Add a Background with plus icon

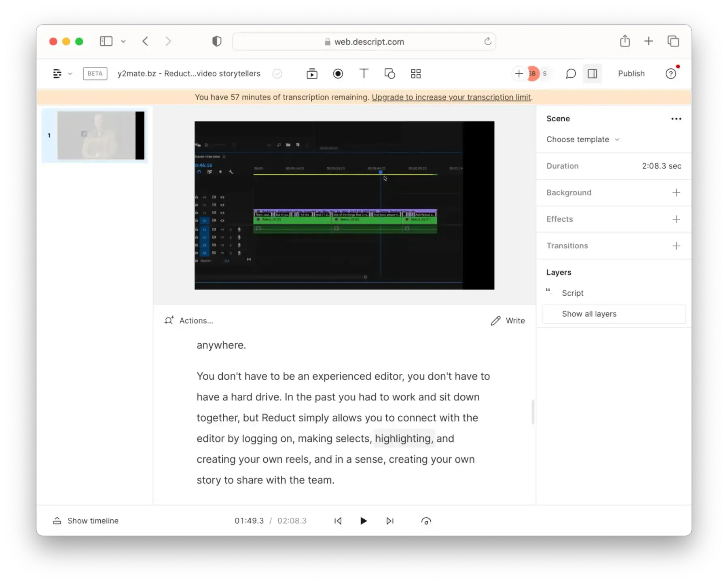[676, 193]
